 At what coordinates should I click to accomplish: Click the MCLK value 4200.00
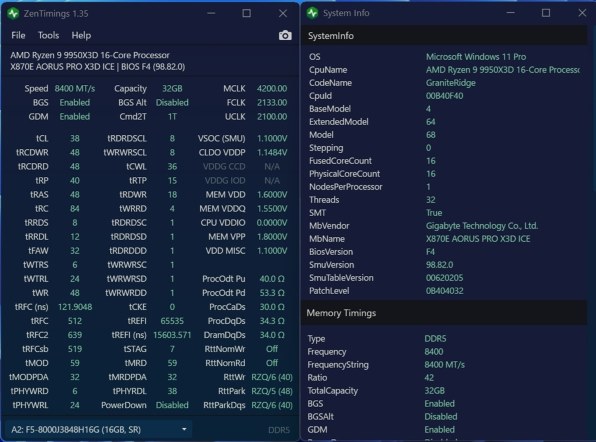272,89
